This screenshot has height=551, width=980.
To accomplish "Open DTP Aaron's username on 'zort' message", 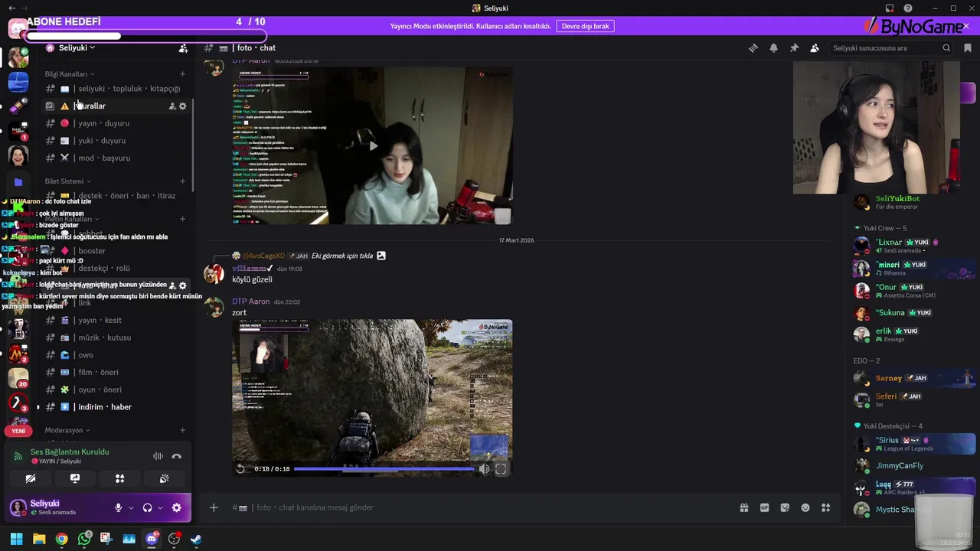I will tap(251, 302).
